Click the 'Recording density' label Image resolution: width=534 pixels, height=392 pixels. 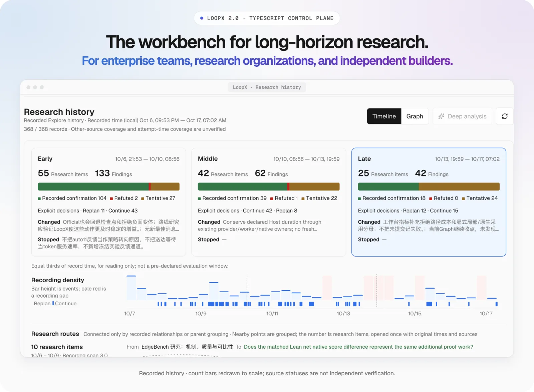58,280
